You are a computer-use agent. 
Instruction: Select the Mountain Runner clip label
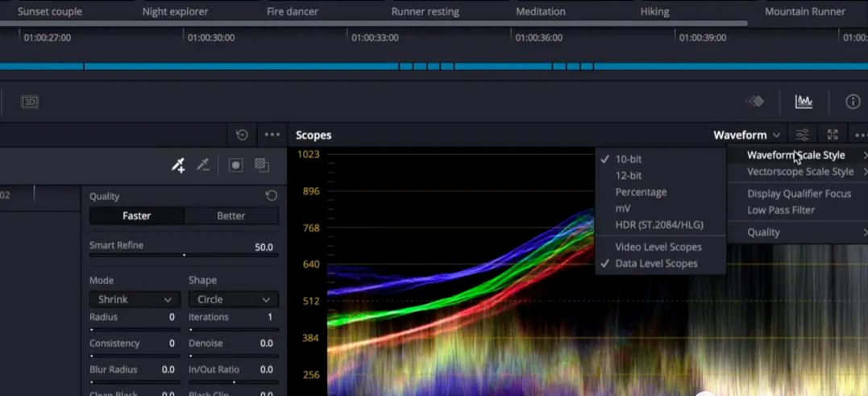[x=805, y=11]
